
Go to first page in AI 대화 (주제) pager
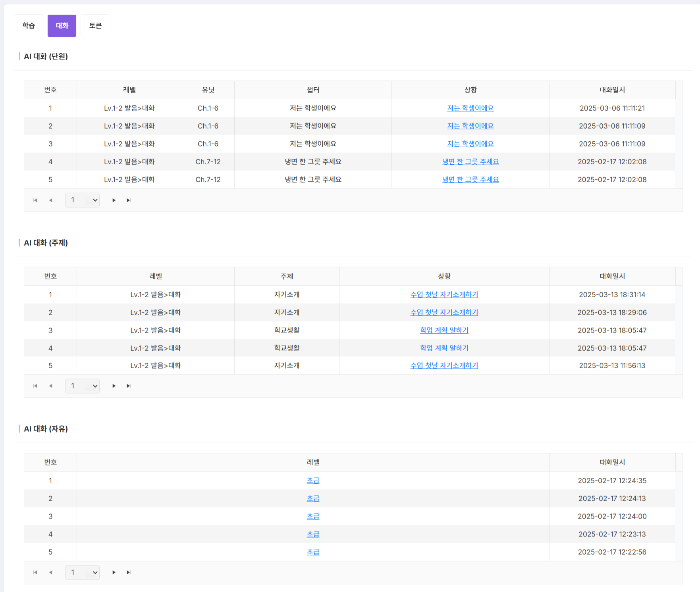35,386
